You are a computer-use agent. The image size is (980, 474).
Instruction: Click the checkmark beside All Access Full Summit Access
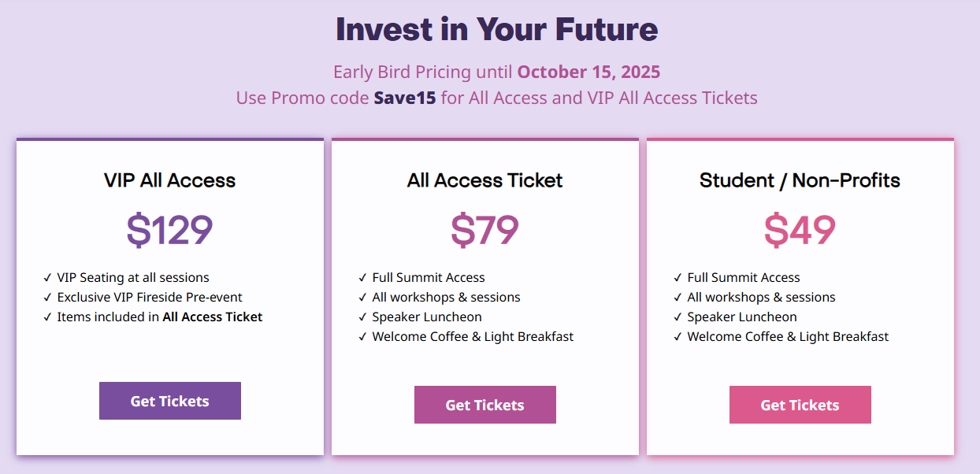click(363, 278)
